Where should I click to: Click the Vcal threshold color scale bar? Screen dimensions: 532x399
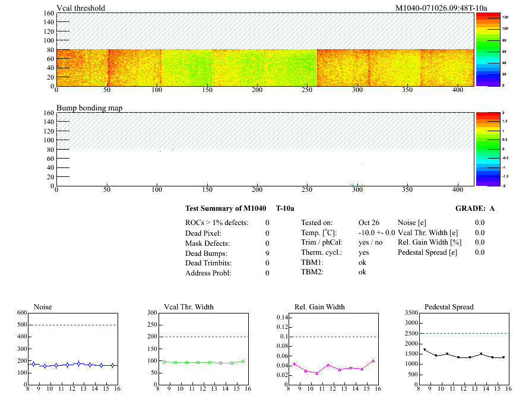point(488,49)
